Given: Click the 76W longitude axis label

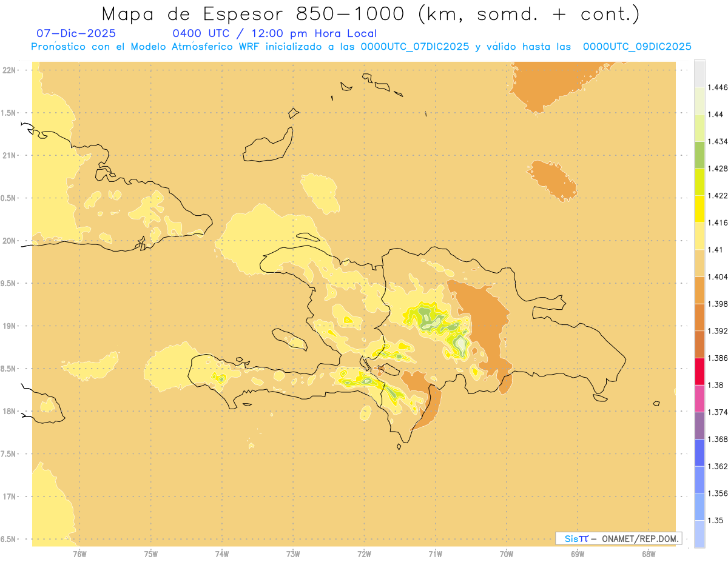Looking at the screenshot, I should tap(80, 554).
